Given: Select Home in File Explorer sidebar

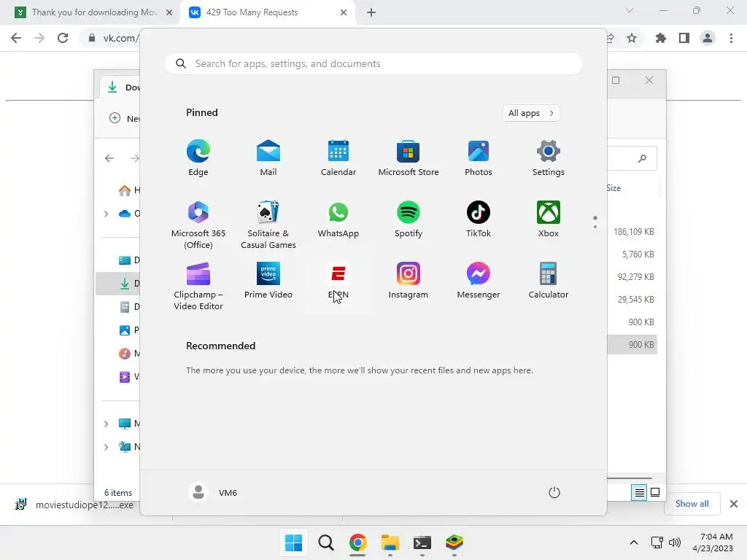Looking at the screenshot, I should [128, 190].
